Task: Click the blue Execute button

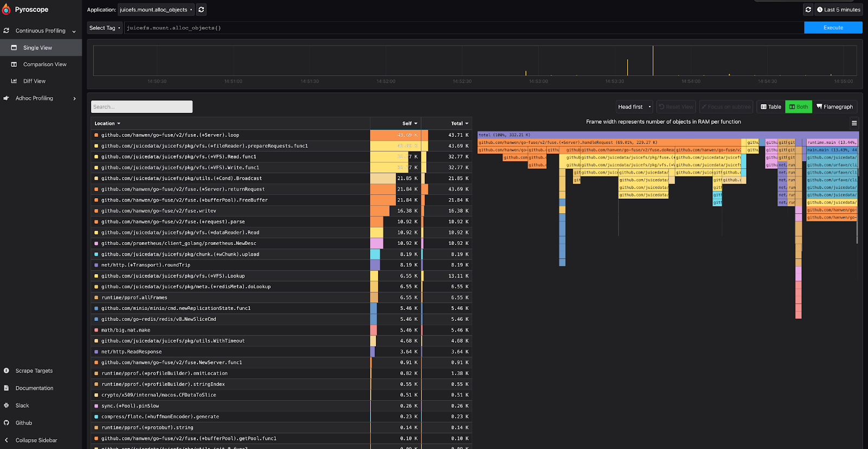Action: pyautogui.click(x=833, y=28)
